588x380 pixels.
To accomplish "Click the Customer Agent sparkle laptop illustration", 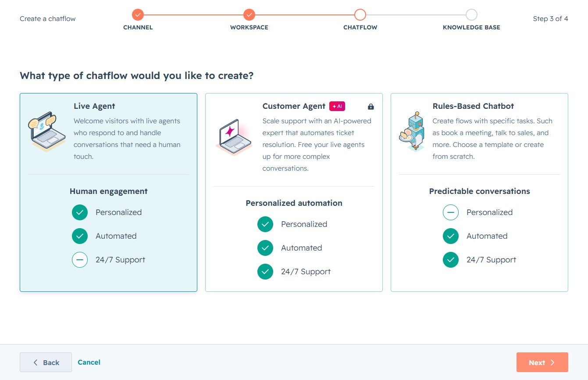I will pyautogui.click(x=234, y=137).
